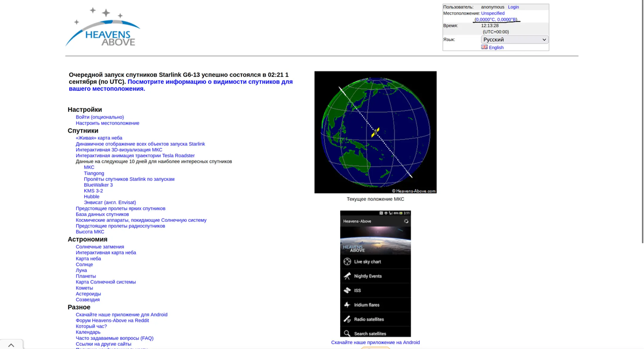
Task: Expand the chevron button at bottom left
Action: pos(11,345)
